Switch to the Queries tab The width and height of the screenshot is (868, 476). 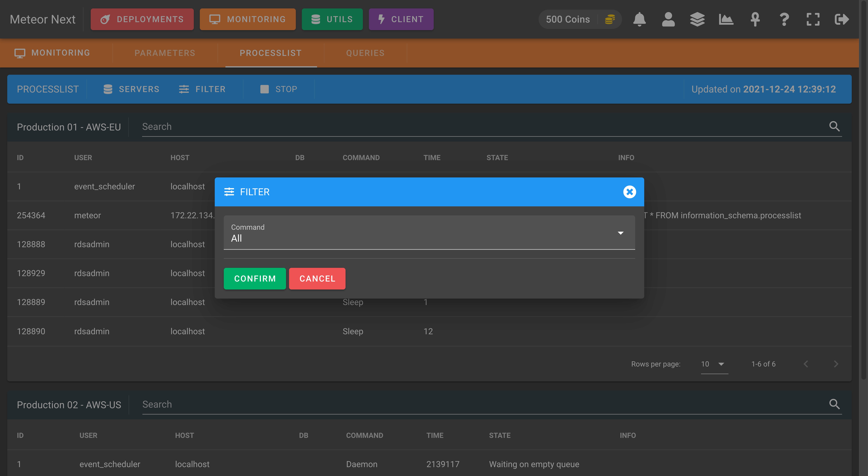(x=365, y=53)
